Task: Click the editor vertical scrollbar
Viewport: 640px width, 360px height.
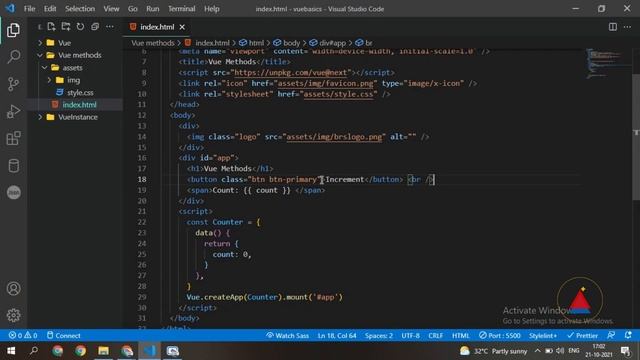Action: [636, 137]
